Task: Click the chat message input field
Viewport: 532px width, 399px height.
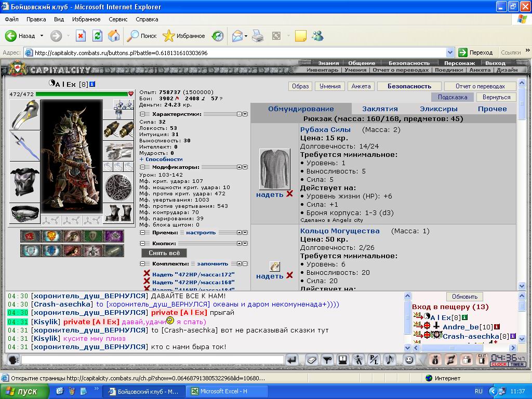Action: click(x=152, y=360)
